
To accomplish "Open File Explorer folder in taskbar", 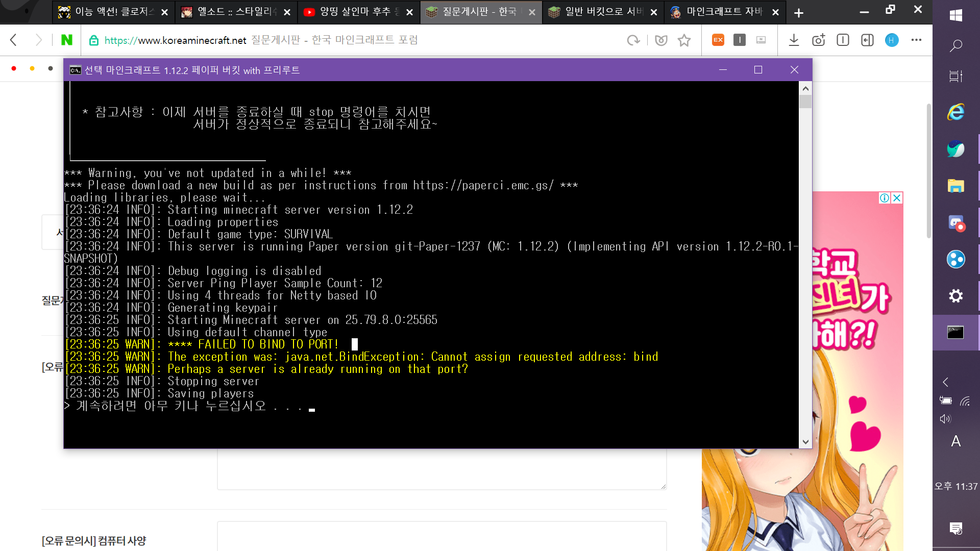I will point(956,186).
